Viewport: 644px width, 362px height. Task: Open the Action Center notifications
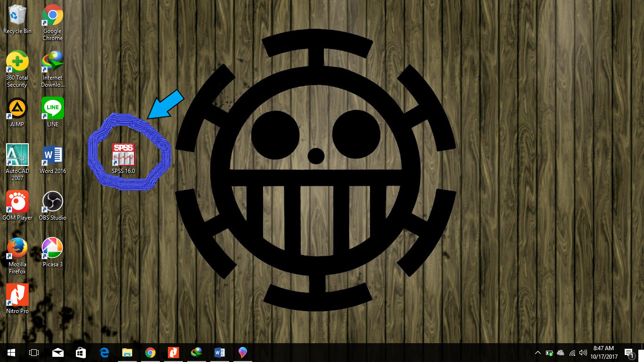(x=629, y=353)
